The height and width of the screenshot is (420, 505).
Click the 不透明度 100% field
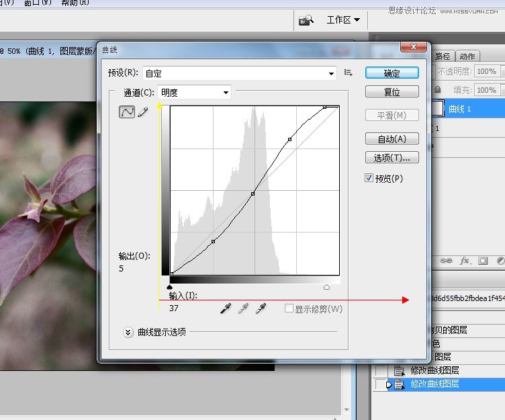click(487, 71)
